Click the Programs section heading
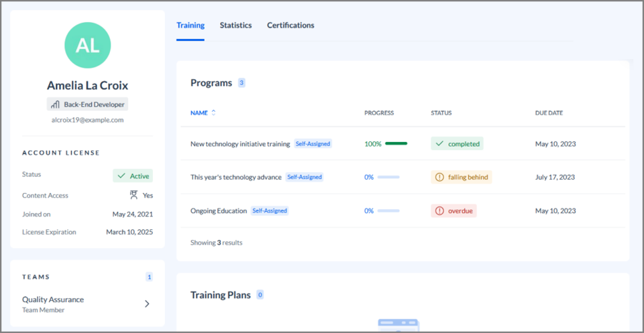 click(x=211, y=83)
